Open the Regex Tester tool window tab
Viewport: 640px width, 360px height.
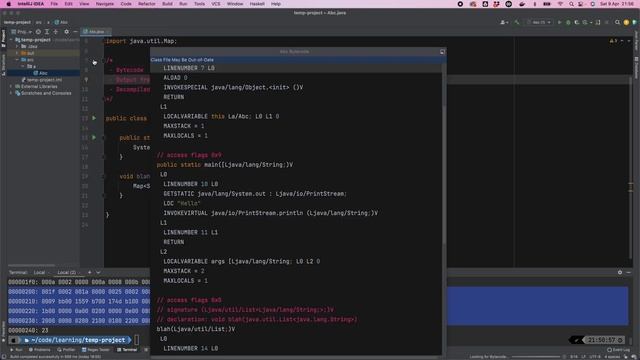[96, 350]
